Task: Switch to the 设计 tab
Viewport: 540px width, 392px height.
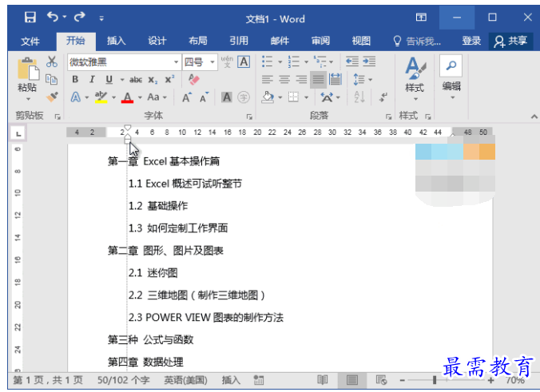Action: point(157,41)
